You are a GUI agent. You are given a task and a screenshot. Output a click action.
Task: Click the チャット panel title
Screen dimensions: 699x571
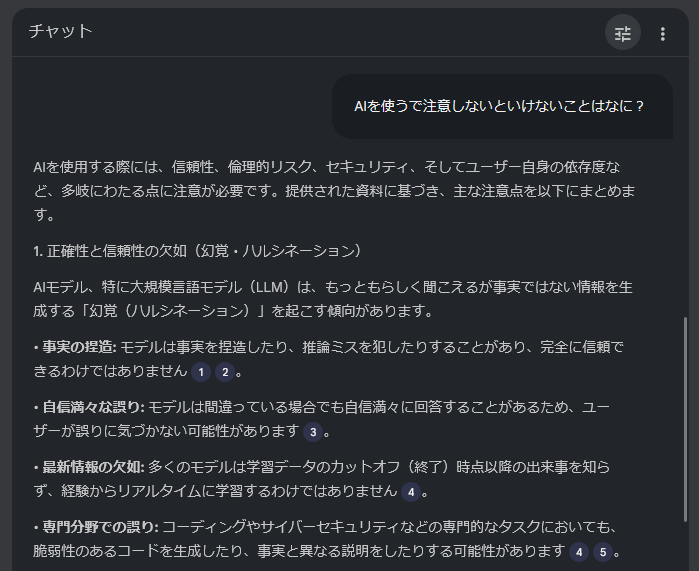pos(61,31)
